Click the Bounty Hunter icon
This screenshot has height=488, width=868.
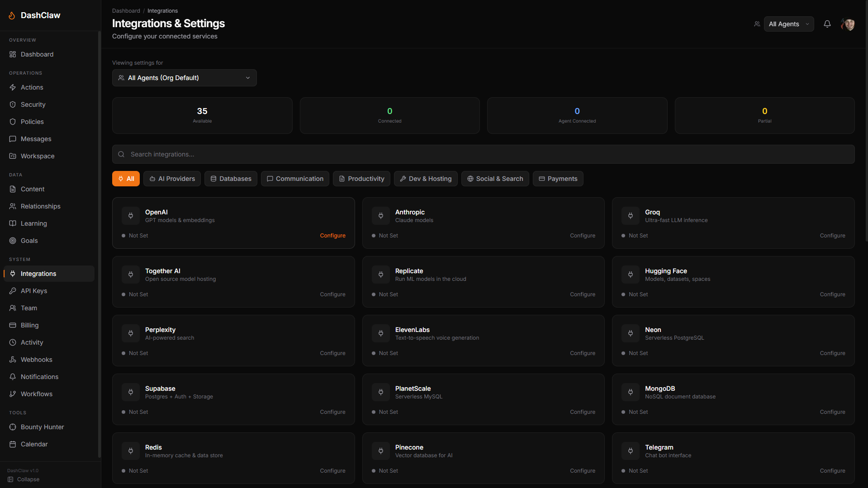pyautogui.click(x=13, y=427)
